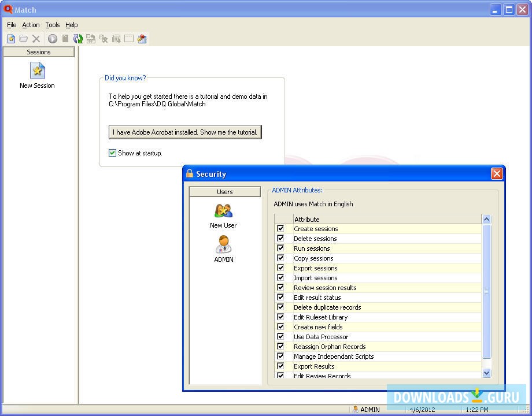Click the new session star icon in toolbar

coord(11,39)
